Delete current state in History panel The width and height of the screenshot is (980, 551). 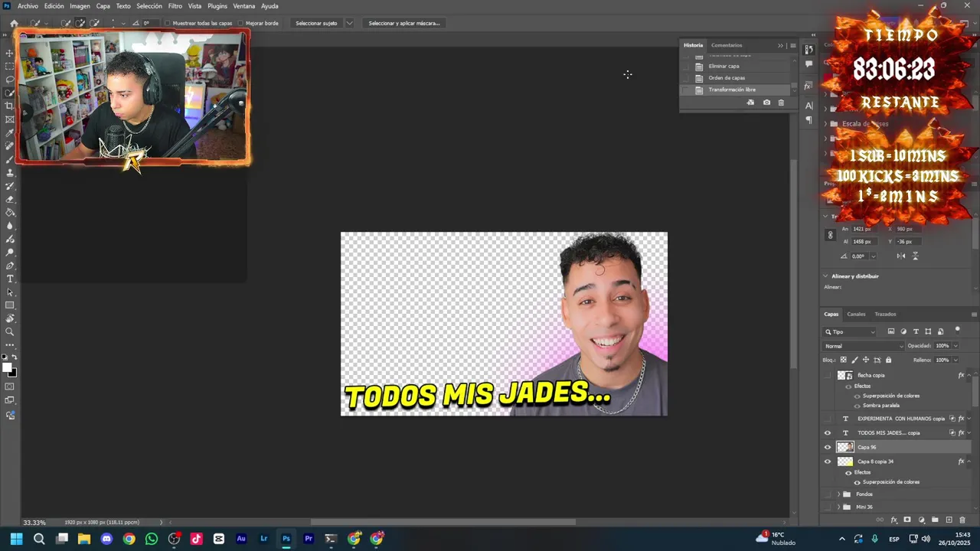click(x=781, y=103)
